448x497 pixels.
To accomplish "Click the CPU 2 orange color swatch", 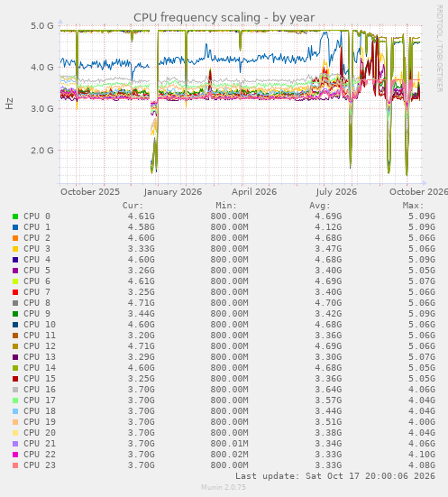I will pos(15,238).
